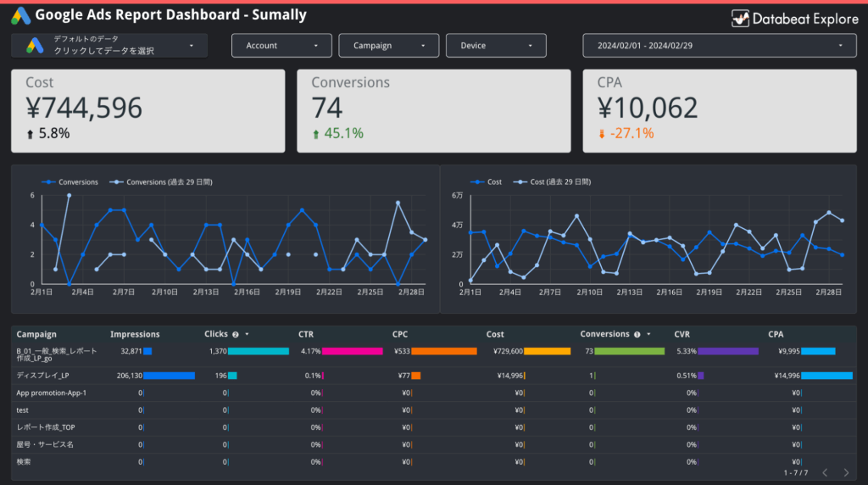This screenshot has width=868, height=485.
Task: Click the Conversions column info icon
Action: (x=637, y=334)
